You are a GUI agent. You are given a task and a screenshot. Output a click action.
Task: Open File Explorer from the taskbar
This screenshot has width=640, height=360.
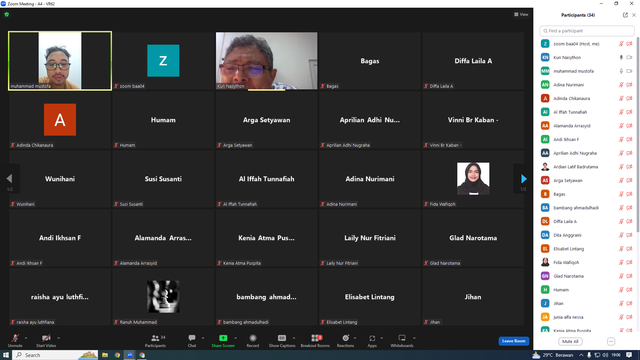[x=105, y=355]
